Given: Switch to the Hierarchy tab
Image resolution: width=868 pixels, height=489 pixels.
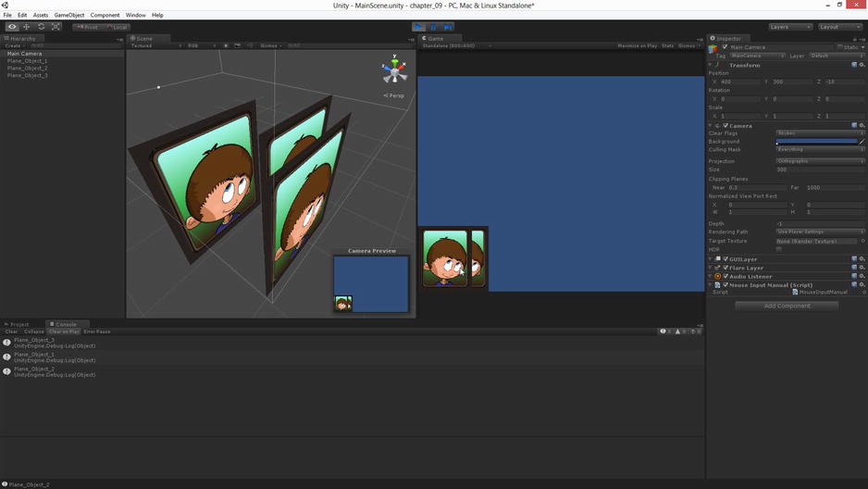Looking at the screenshot, I should [20, 39].
